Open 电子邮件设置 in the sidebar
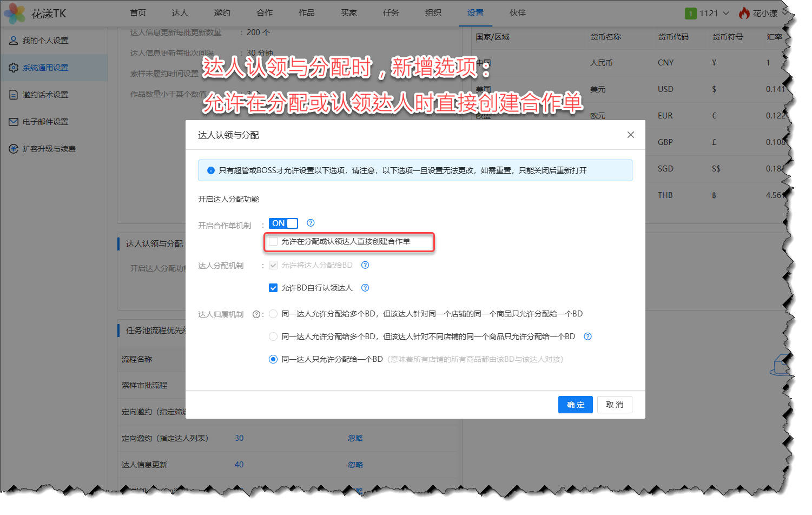812x515 pixels. [45, 122]
